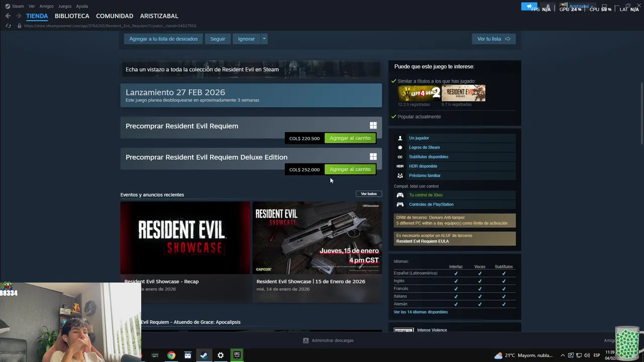Click the Un jugador person icon

pos(400,138)
